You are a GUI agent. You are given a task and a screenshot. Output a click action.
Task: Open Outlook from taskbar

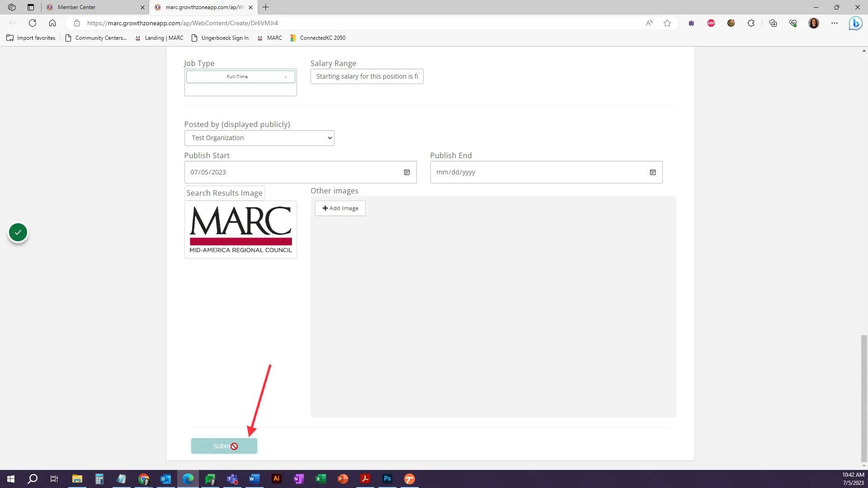[x=166, y=479]
